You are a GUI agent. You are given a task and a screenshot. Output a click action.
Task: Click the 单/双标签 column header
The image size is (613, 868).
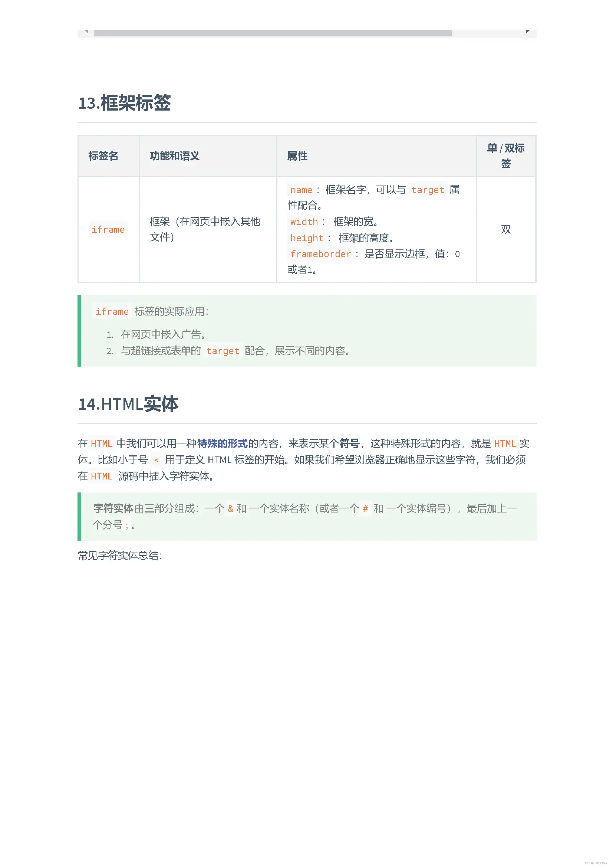coord(506,156)
